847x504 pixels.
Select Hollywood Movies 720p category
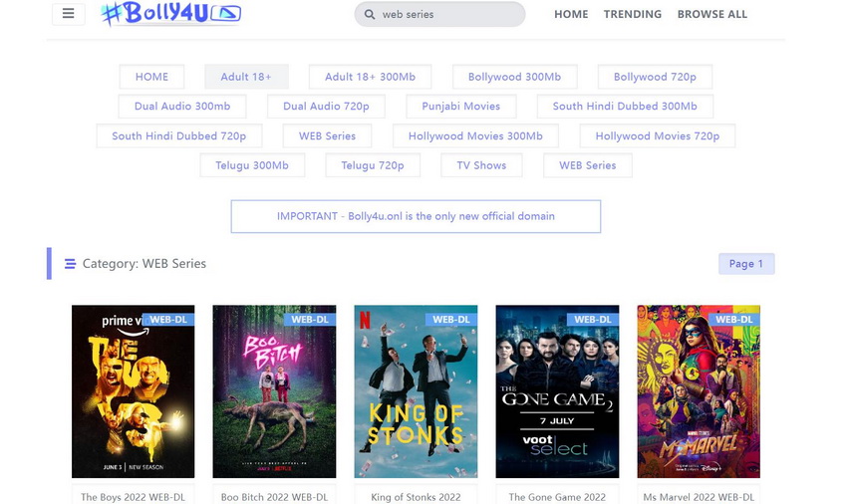pyautogui.click(x=657, y=136)
